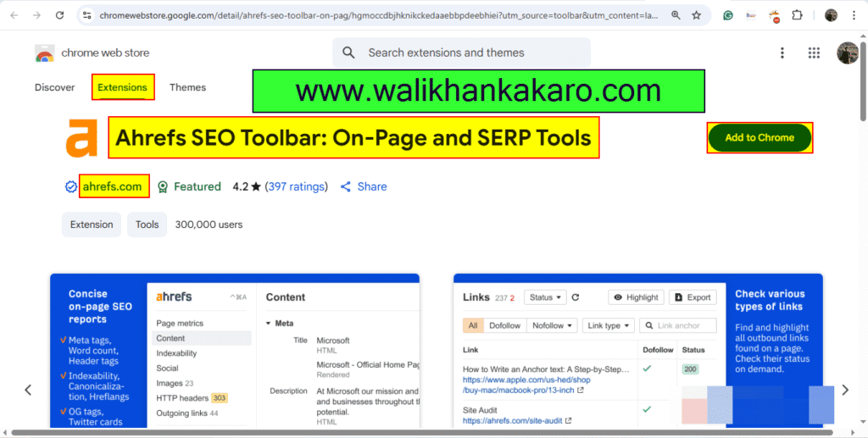This screenshot has height=438, width=868.
Task: Open site information icon in address bar
Action: click(87, 15)
